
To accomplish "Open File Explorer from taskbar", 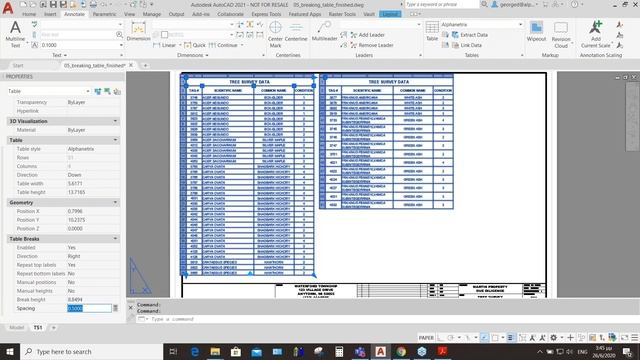I will (x=215, y=351).
